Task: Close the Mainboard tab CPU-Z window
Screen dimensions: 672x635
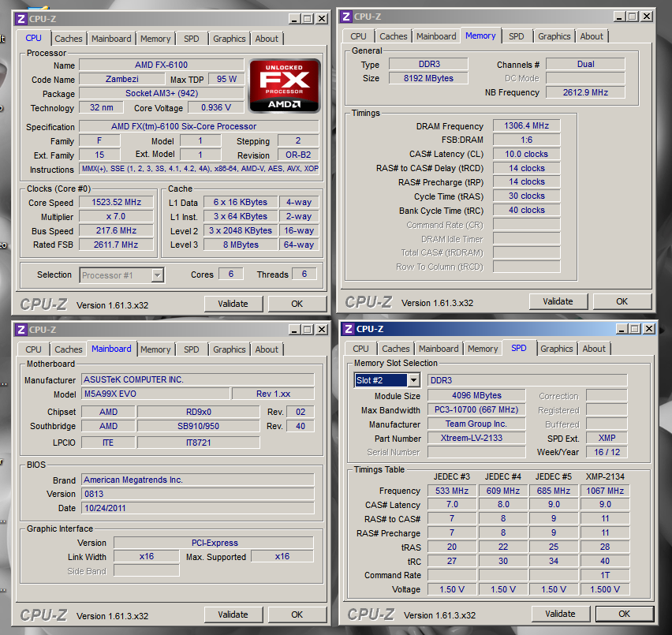Action: click(x=322, y=330)
